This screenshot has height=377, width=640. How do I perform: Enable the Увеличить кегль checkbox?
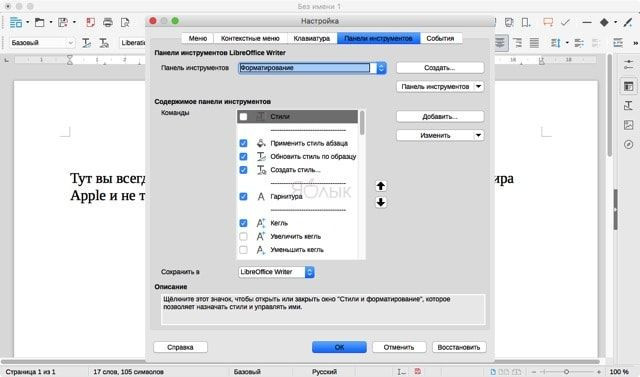243,237
